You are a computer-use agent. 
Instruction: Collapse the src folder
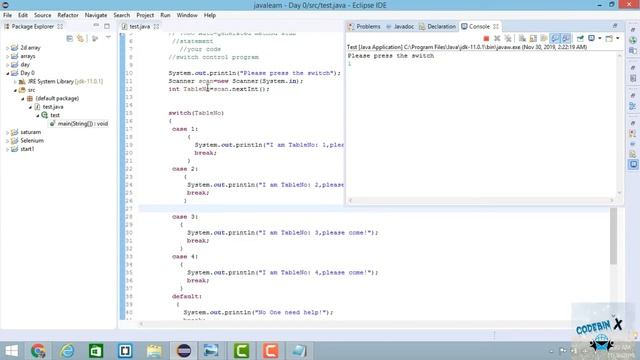click(x=15, y=90)
